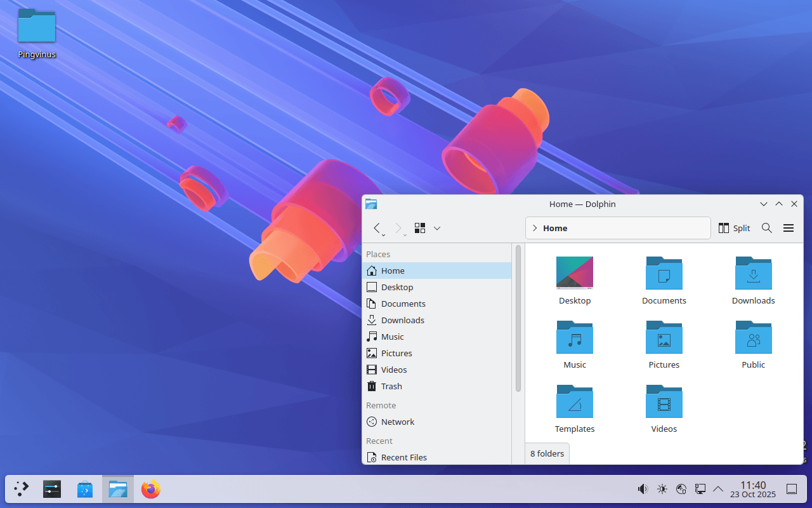
Task: Expand the Home breadcrumb chevron
Action: pos(535,227)
